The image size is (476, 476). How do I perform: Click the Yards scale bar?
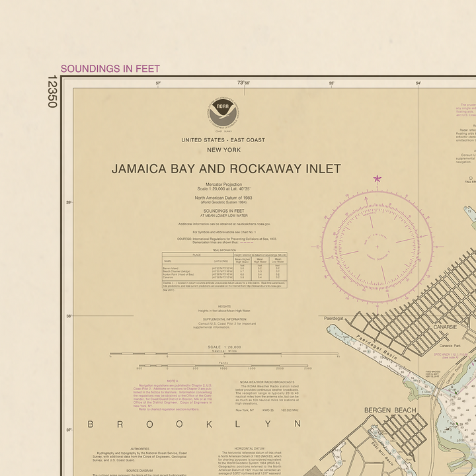point(223,366)
